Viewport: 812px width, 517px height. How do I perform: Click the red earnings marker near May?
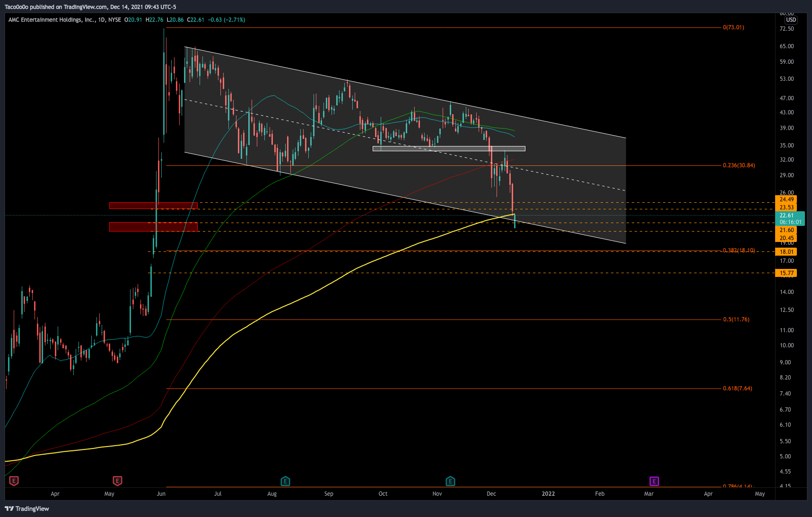(118, 481)
